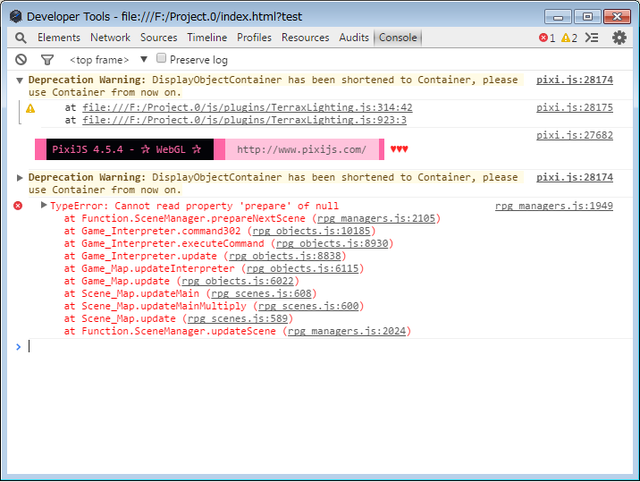Clear the console log

[21, 60]
